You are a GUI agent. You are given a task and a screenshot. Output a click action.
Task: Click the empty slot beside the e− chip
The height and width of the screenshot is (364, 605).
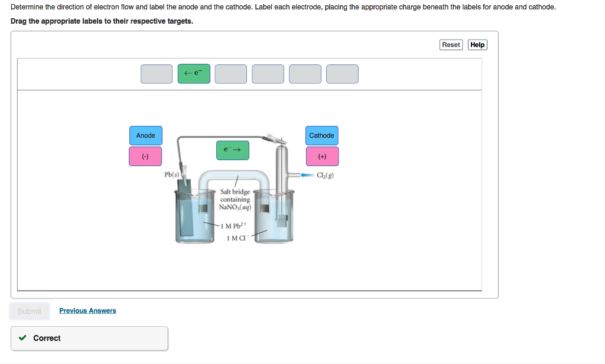[x=230, y=73]
